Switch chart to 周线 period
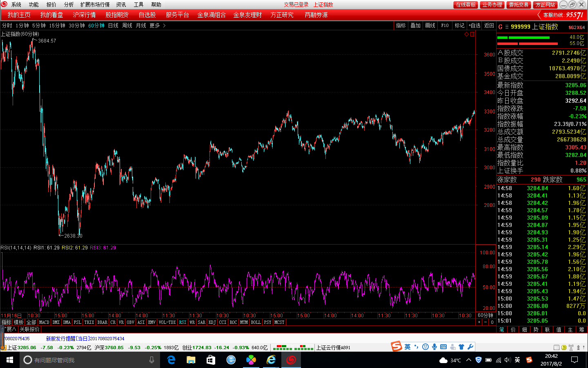This screenshot has width=588, height=368. (127, 25)
